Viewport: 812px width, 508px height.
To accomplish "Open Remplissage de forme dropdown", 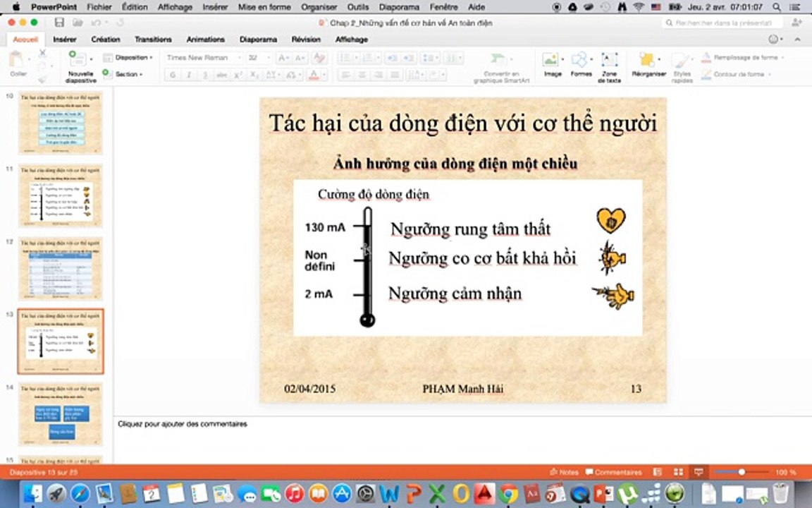I will click(x=743, y=58).
